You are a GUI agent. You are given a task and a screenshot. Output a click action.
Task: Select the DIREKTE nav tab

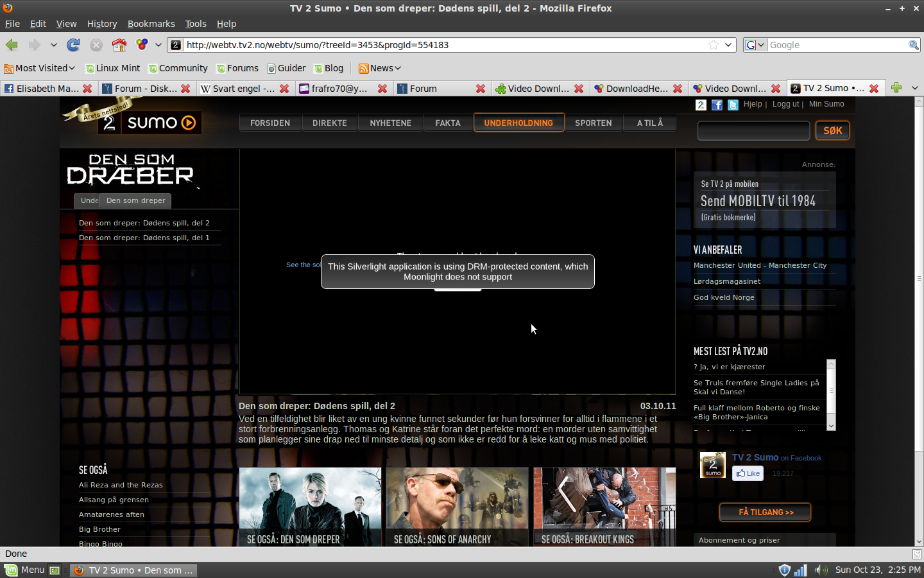click(330, 123)
